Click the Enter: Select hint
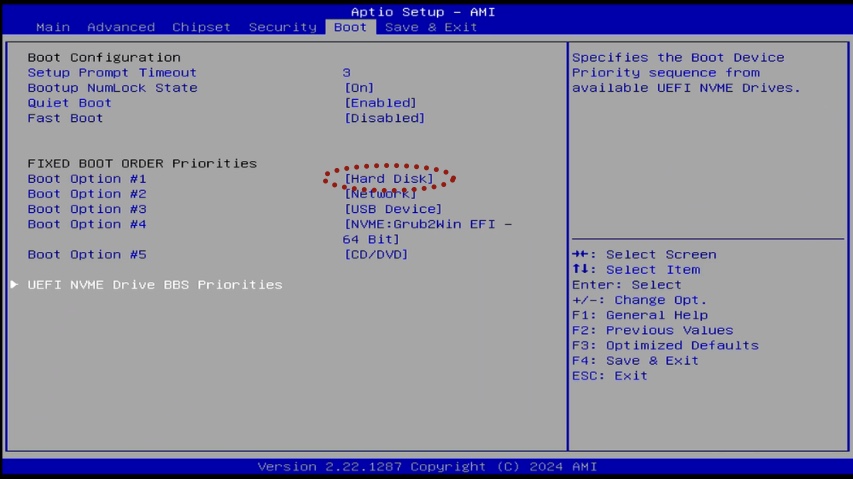 (x=627, y=285)
